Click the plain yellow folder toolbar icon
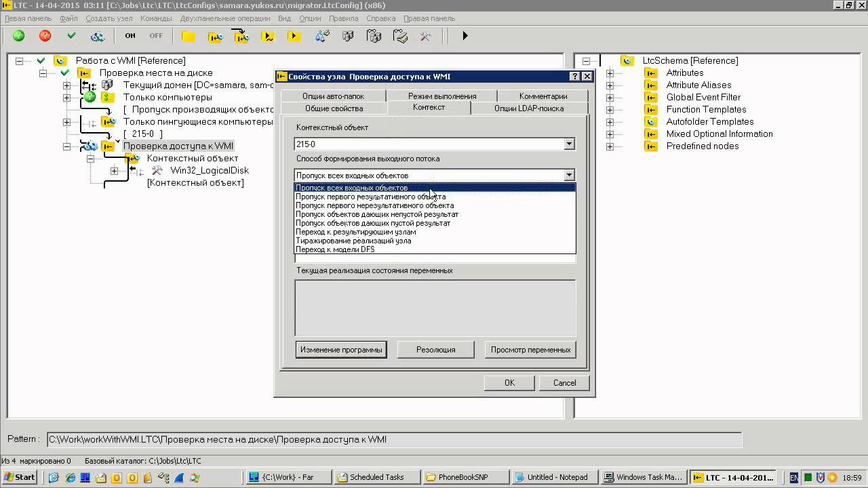This screenshot has width=868, height=488. 189,36
